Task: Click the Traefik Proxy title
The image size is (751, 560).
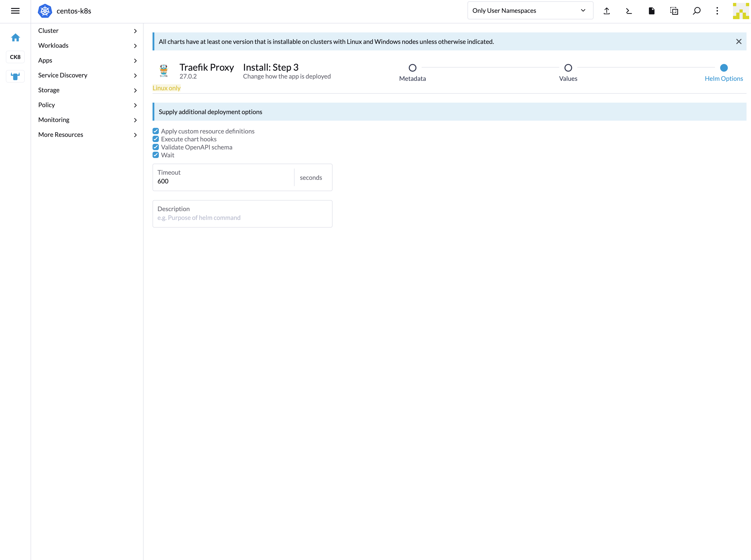Action: pos(207,67)
